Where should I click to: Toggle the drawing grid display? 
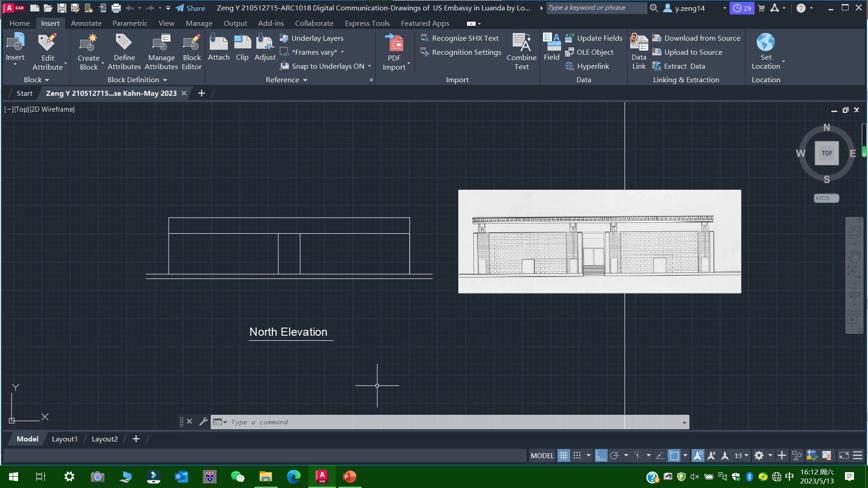coord(563,455)
